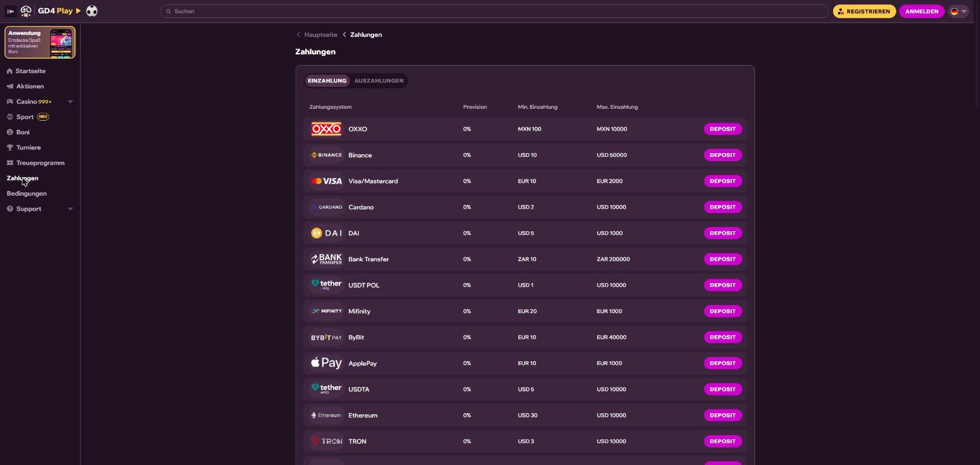
Task: Switch to the Einzahlung tab
Action: [327, 81]
